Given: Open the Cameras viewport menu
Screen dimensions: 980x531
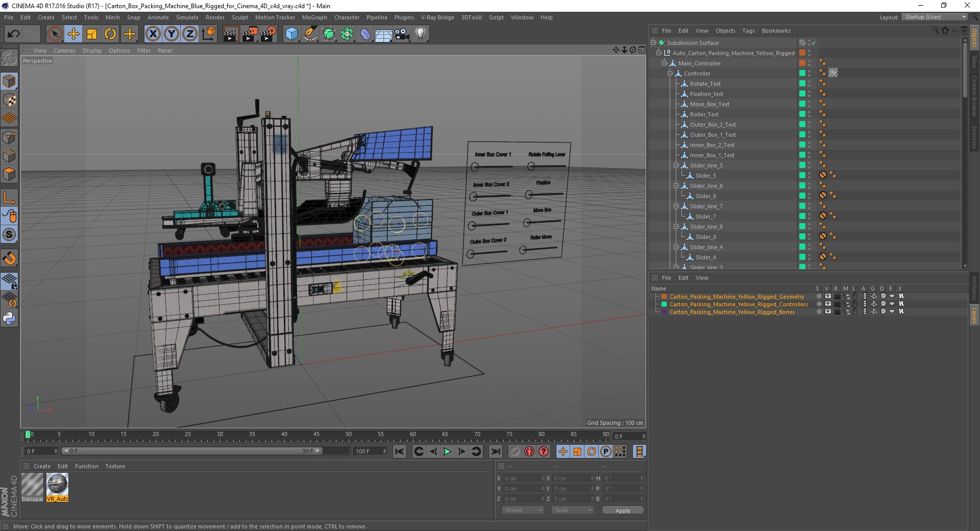Looking at the screenshot, I should click(x=64, y=51).
